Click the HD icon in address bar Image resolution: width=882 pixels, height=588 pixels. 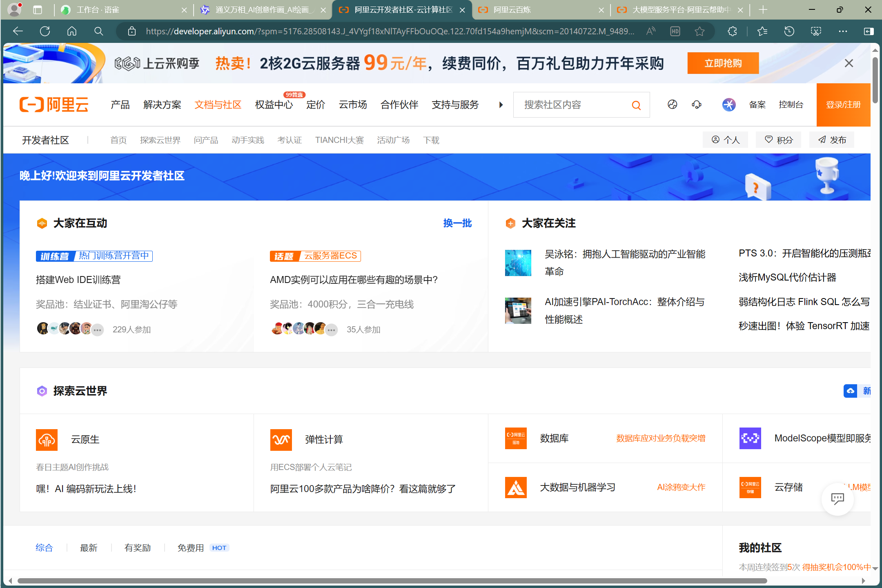675,31
